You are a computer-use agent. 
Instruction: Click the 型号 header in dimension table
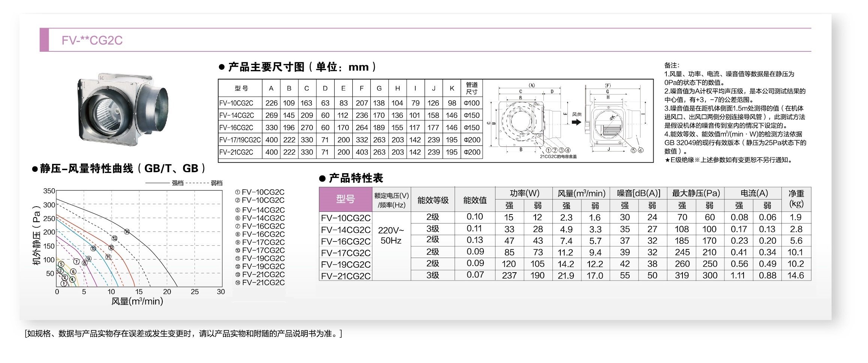(x=241, y=88)
